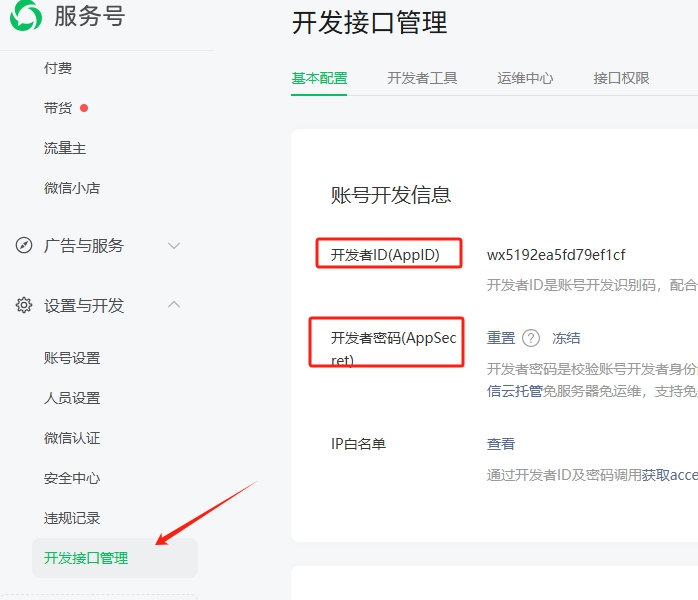698x600 pixels.
Task: Click the question mark help icon next to 重置
Action: click(531, 338)
